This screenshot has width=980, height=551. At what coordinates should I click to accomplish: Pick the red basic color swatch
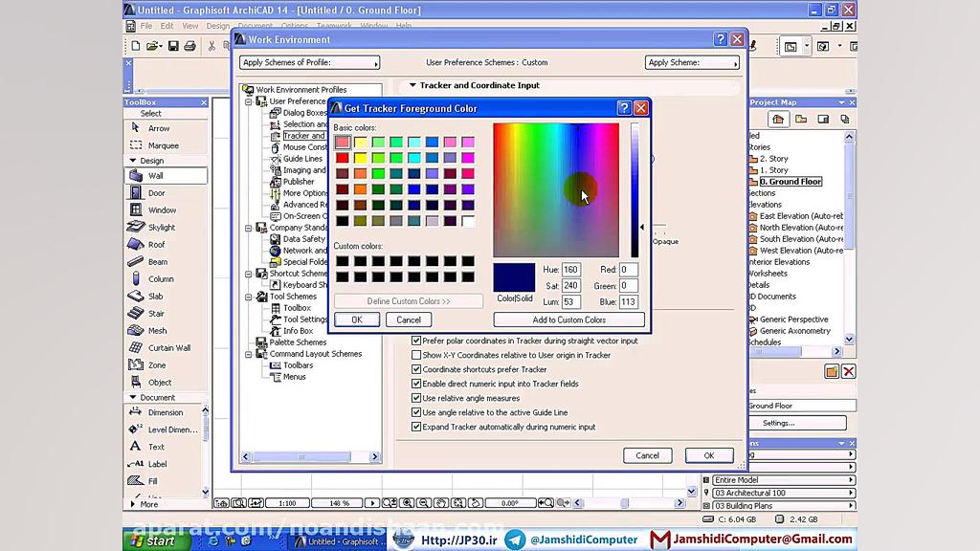tap(343, 158)
